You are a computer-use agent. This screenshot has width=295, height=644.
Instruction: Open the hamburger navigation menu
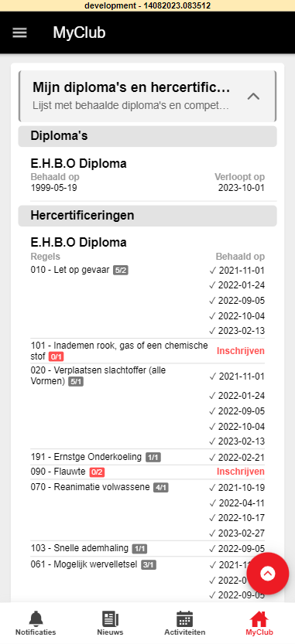point(20,32)
